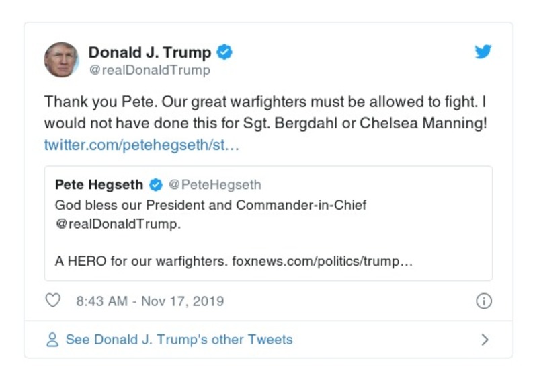Open the Donald J. Trump profile avatar
The height and width of the screenshot is (392, 537).
point(62,60)
